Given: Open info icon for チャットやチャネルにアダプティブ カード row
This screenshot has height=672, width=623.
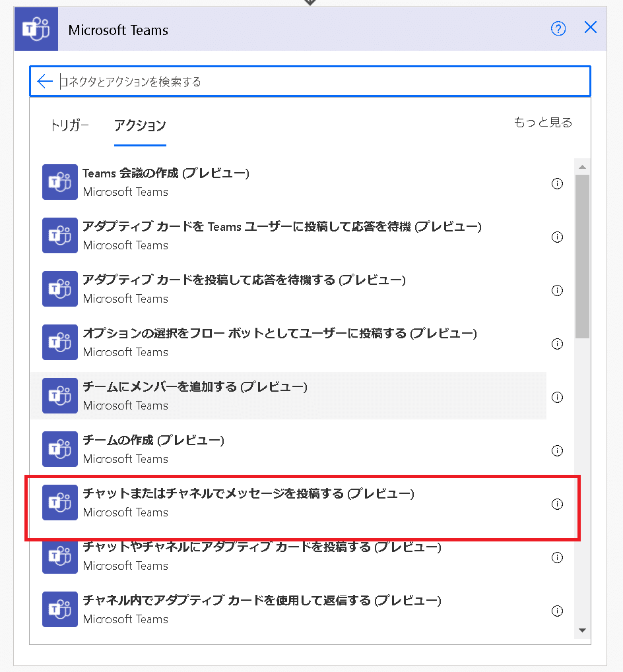Looking at the screenshot, I should coord(557,557).
